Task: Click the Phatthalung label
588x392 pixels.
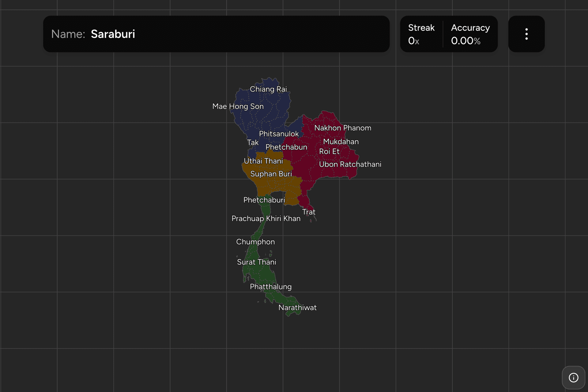Action: [x=271, y=287]
